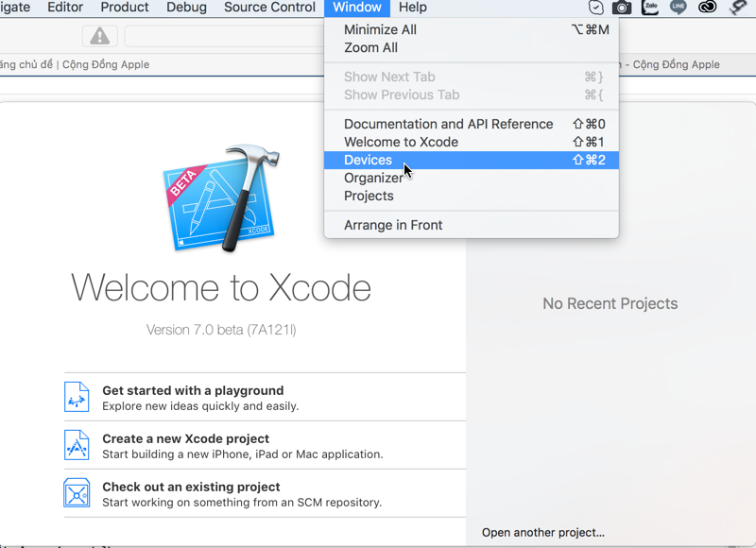Click the camera icon in menu bar
756x548 pixels.
pos(622,8)
